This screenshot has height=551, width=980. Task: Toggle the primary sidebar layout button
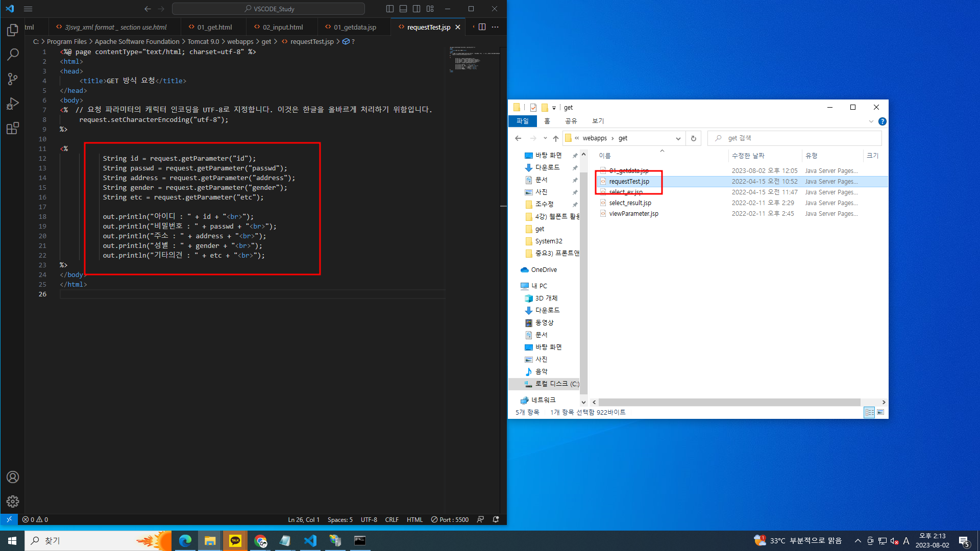click(x=390, y=9)
